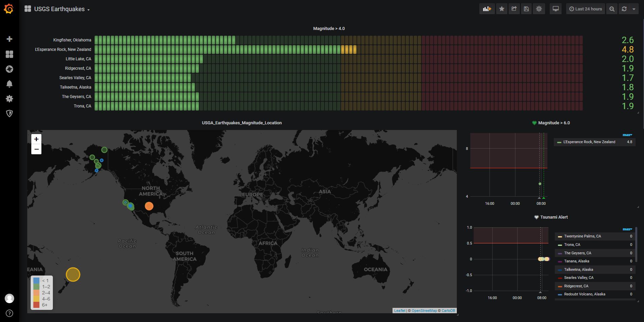Open the Help question mark icon

[9, 313]
